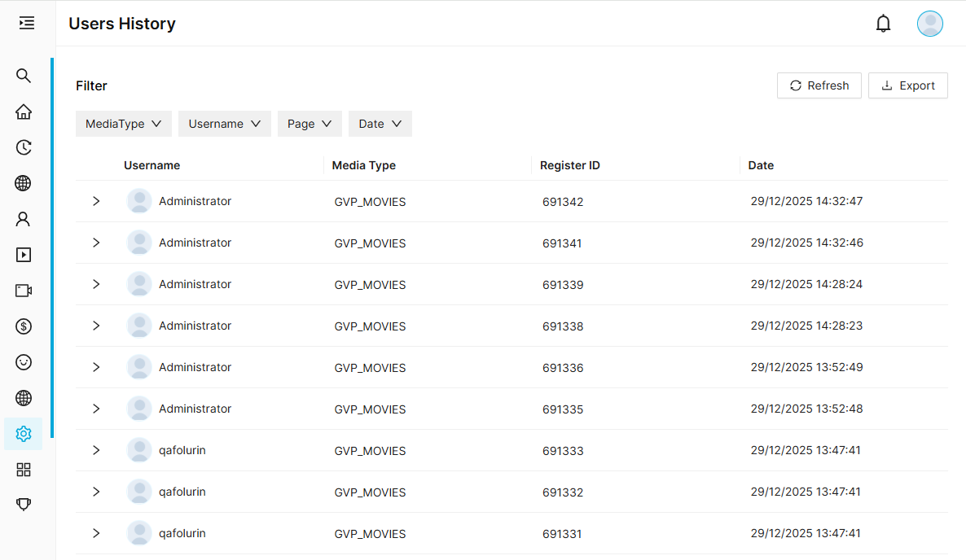
Task: Sort by the Register ID column header
Action: coord(570,165)
